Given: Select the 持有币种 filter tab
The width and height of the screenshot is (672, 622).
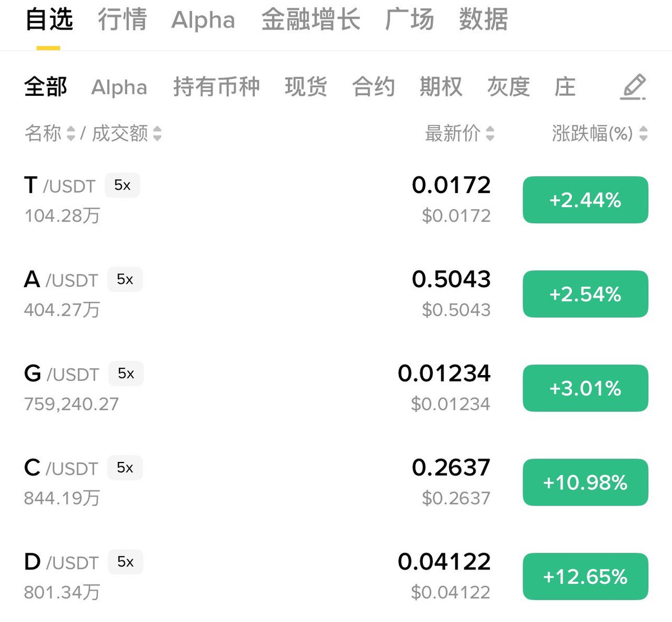Looking at the screenshot, I should (216, 87).
